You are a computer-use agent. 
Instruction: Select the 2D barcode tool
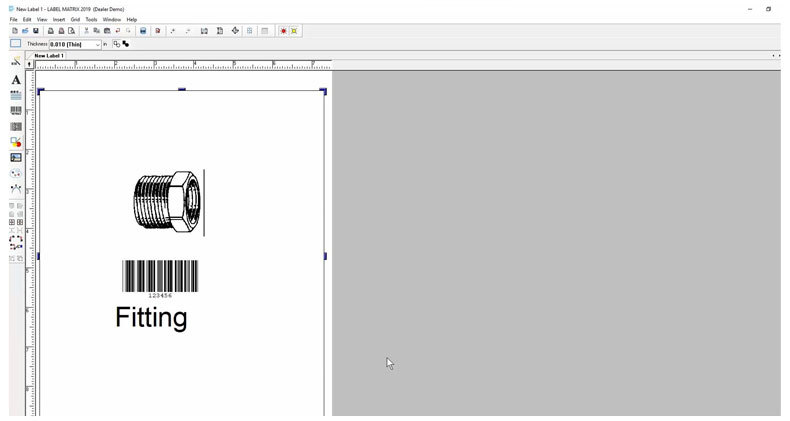tap(16, 126)
